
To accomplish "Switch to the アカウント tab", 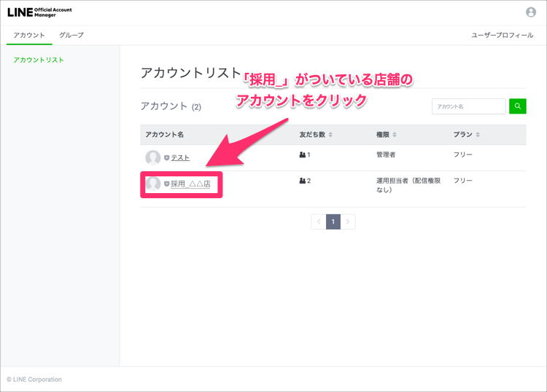I will point(29,35).
